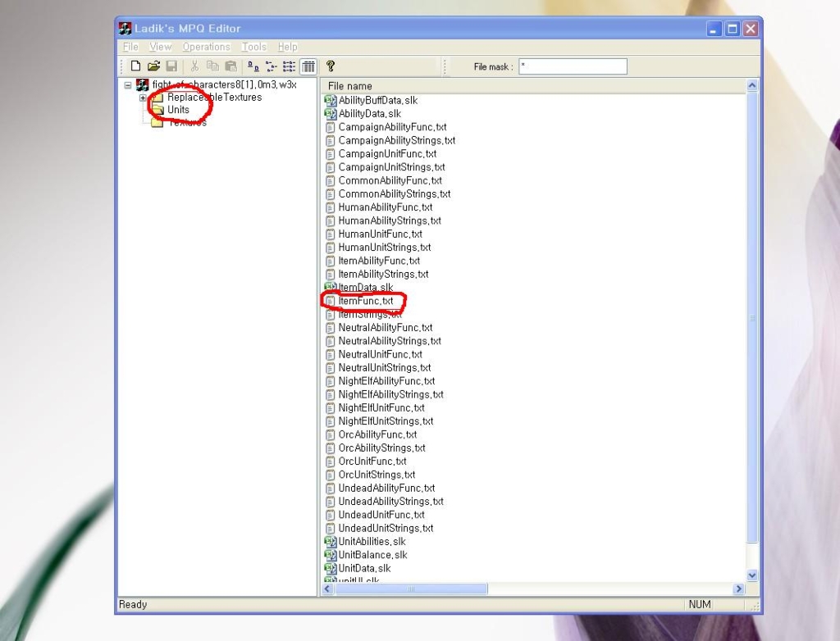Select CampaignAbilityStrings.txt file
This screenshot has width=840, height=641.
(397, 140)
